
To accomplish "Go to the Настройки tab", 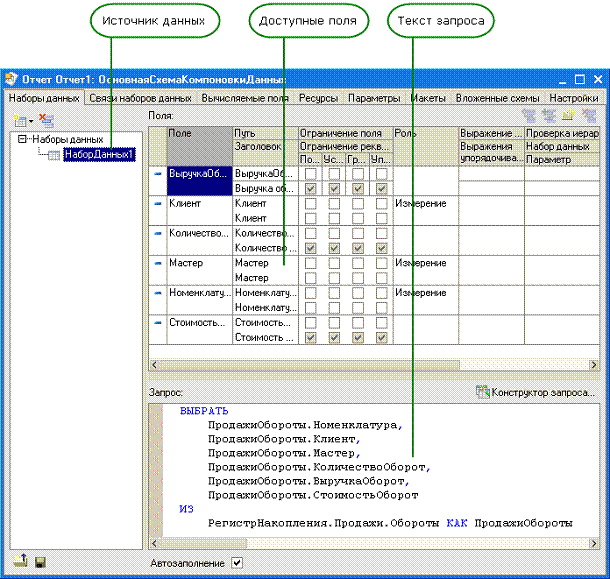I will [574, 98].
